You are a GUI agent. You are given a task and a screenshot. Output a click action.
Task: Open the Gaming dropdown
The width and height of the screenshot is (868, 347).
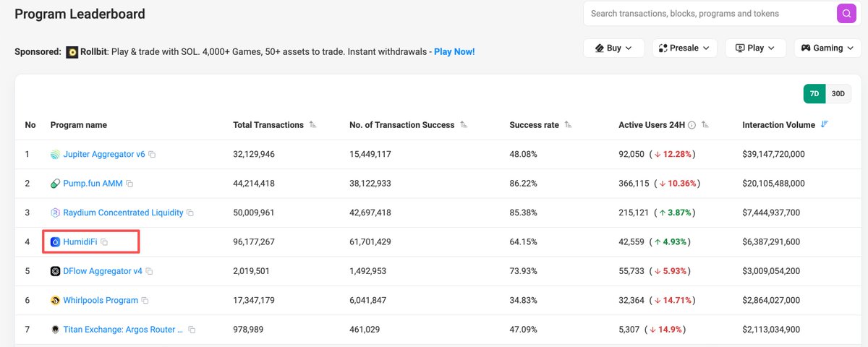pos(827,48)
